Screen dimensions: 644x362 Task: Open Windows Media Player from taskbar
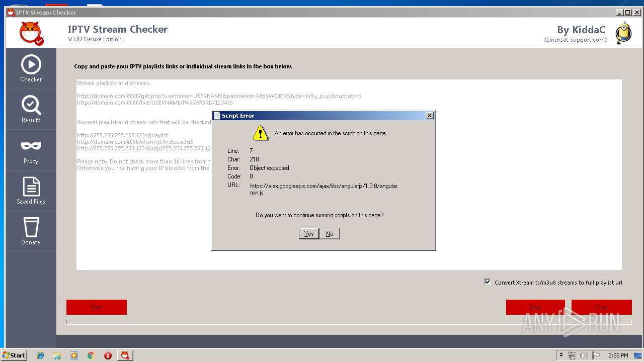[74, 355]
